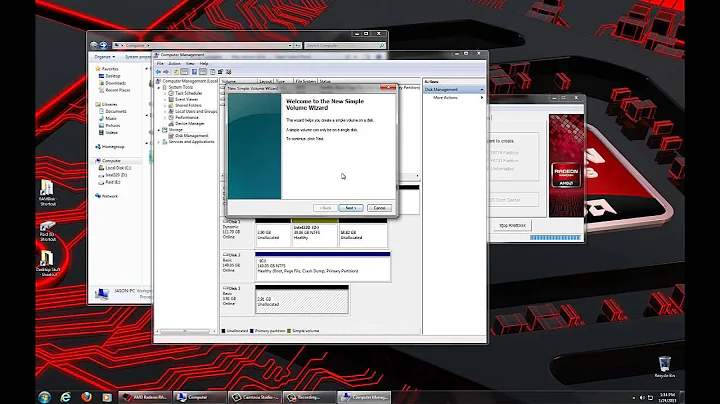Collapse the Disk Management actions section
Screen dimensions: 720x404
[x=482, y=90]
